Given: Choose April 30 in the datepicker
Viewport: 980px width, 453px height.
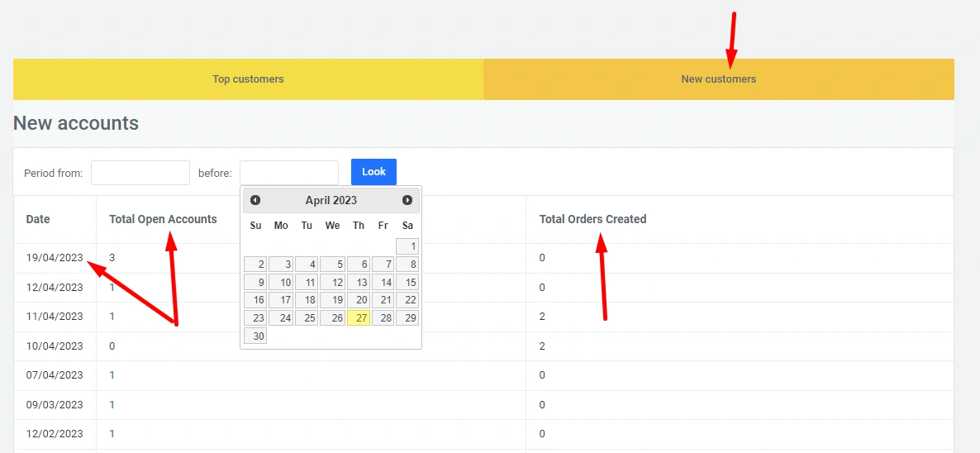Looking at the screenshot, I should tap(255, 336).
